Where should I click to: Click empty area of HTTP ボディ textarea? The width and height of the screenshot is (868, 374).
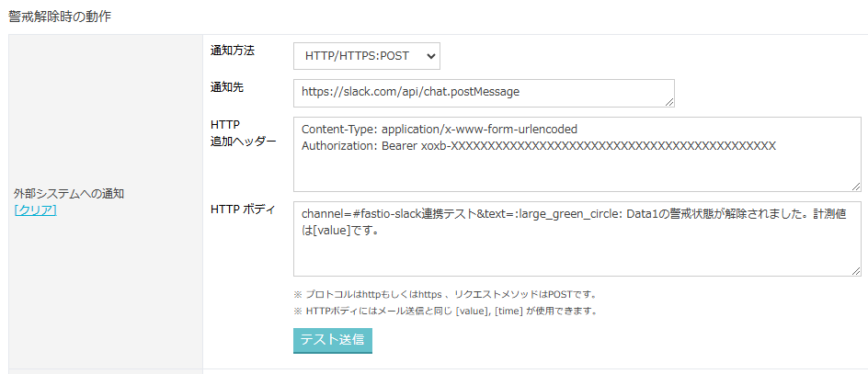(577, 257)
